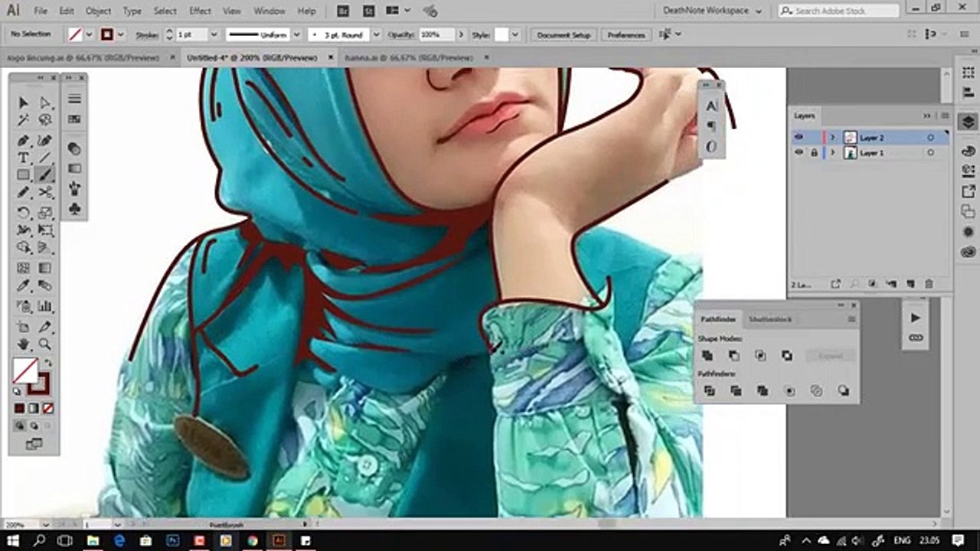Click the Preferences button

[x=626, y=35]
